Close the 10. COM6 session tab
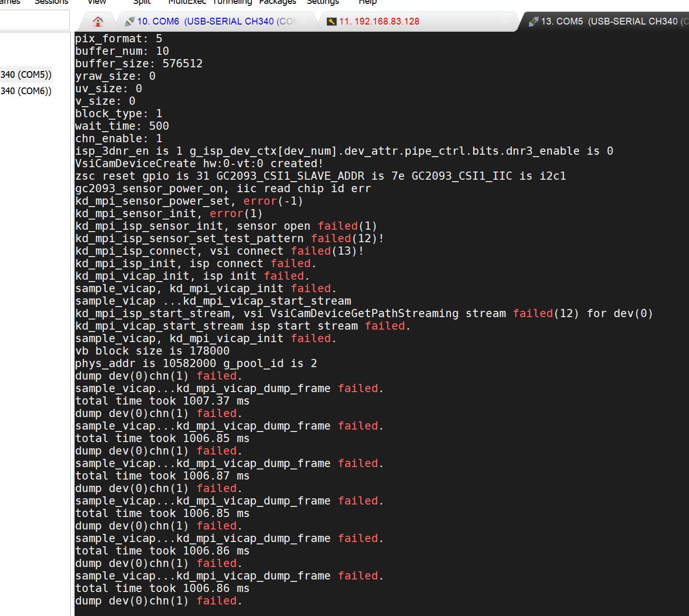 304,22
